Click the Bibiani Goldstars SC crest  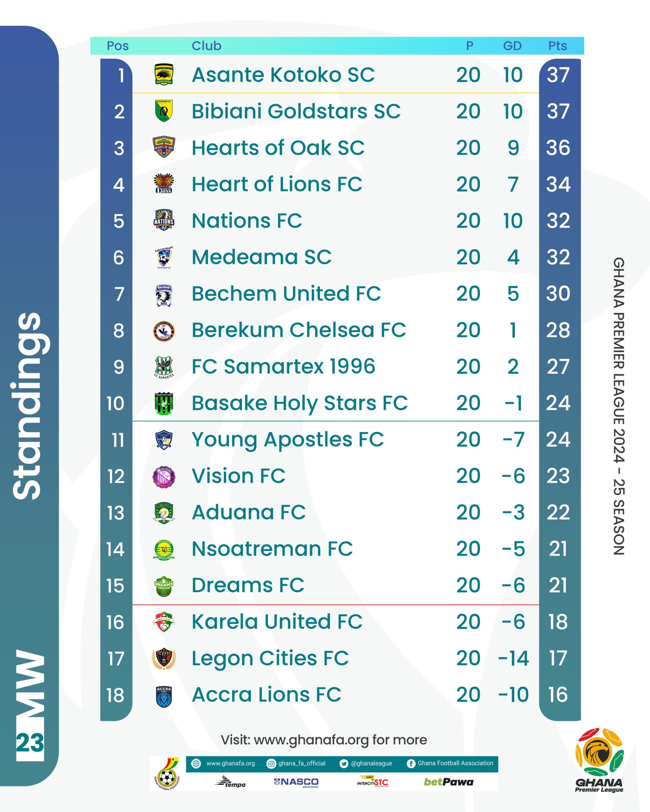(x=164, y=111)
